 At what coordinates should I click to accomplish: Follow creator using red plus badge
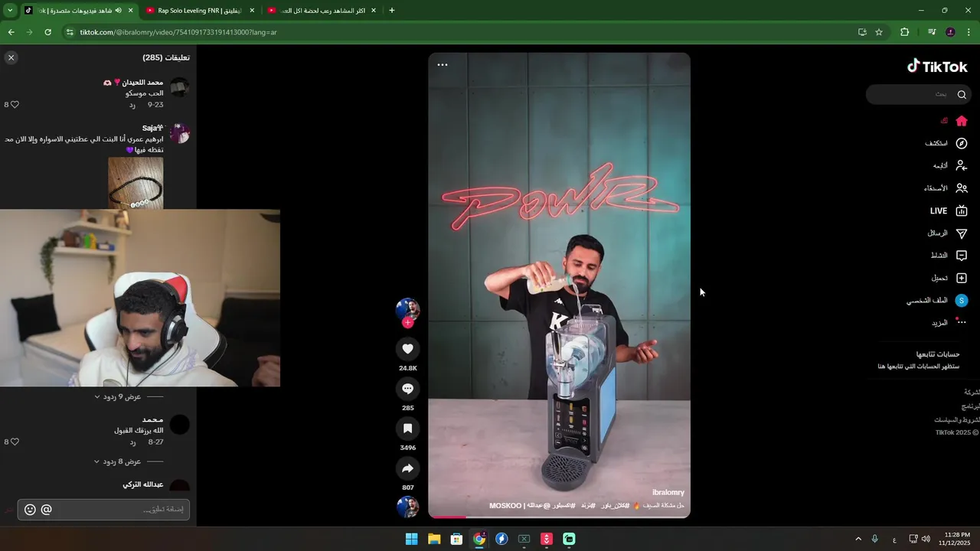[x=407, y=323]
